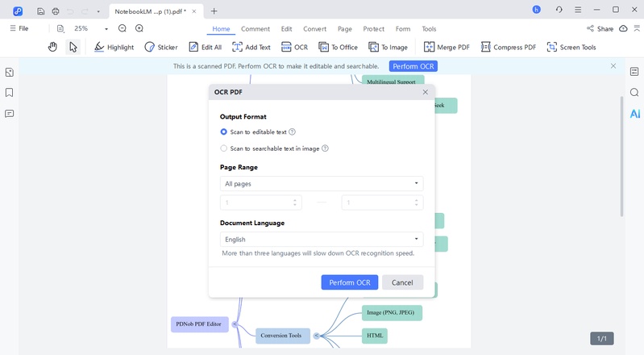Viewport: 644px width, 355px height.
Task: Click the Add Text tool
Action: click(251, 47)
